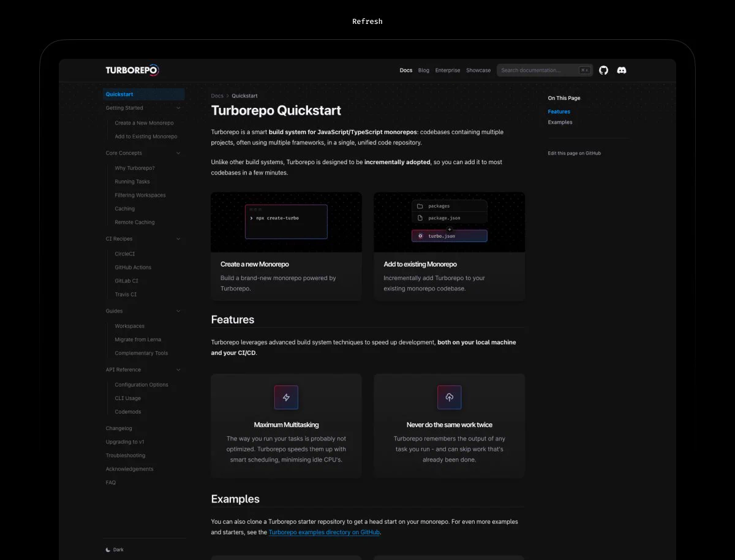Open the GitLab CI recipe
This screenshot has width=735, height=560.
point(126,281)
